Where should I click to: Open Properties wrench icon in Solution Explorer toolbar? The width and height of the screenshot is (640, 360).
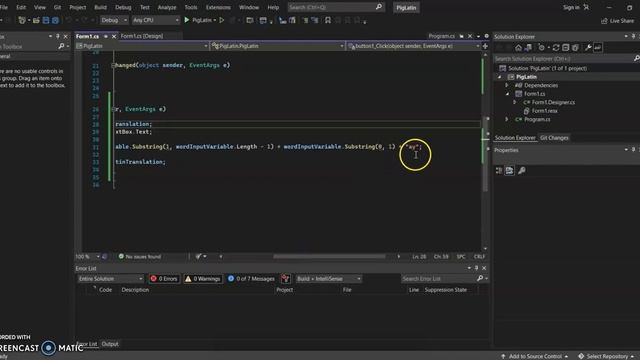(x=588, y=48)
